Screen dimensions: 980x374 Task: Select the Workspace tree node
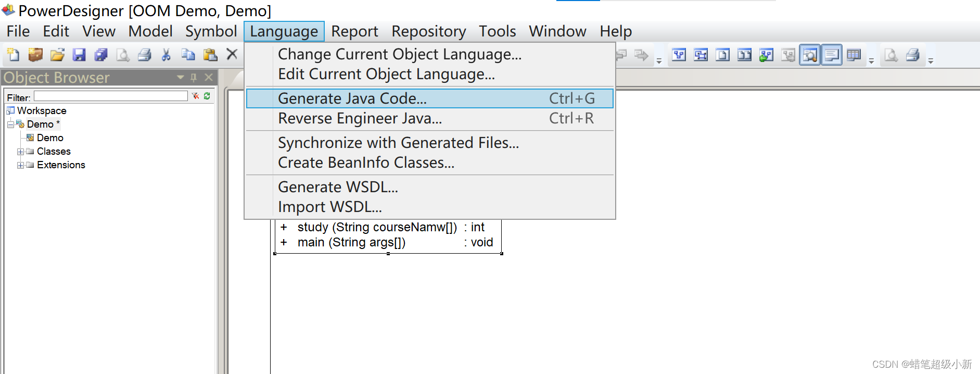pos(42,111)
